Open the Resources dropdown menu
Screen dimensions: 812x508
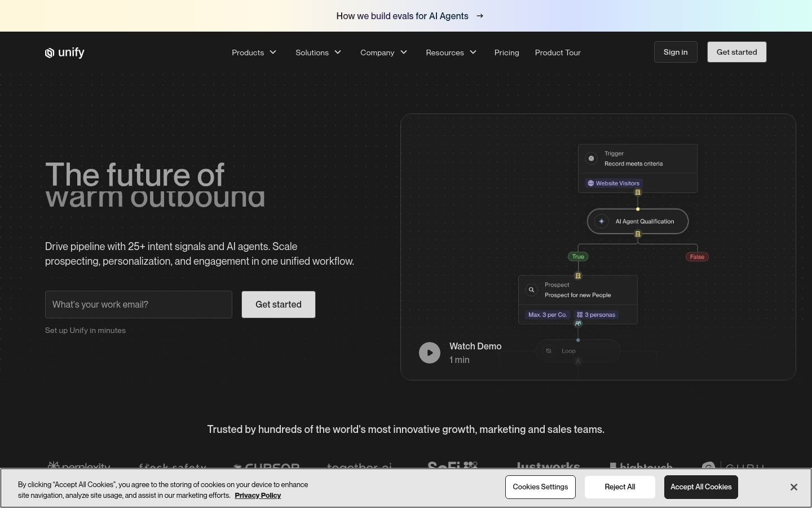[x=451, y=52]
